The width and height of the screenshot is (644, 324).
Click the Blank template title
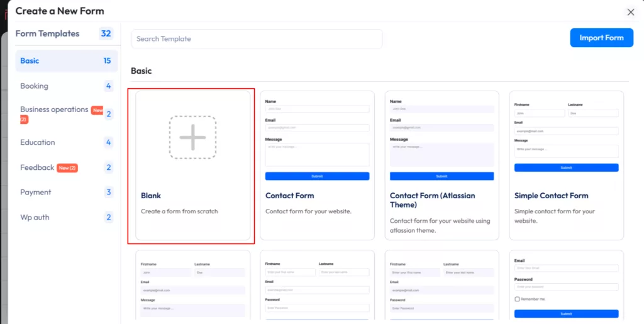[x=151, y=196]
